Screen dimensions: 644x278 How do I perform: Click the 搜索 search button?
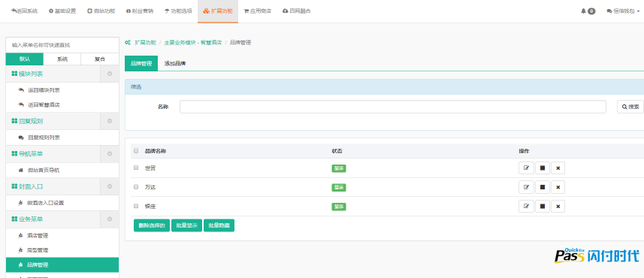click(x=630, y=107)
